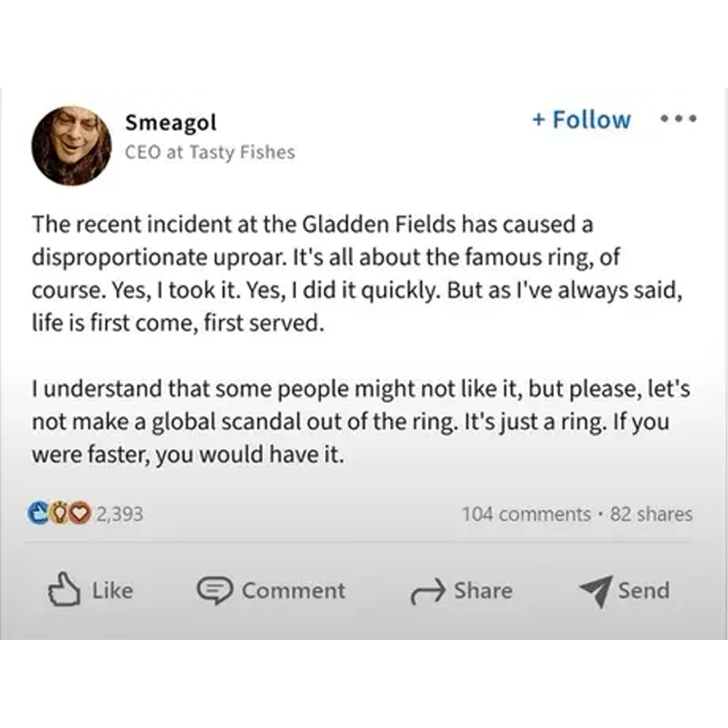The width and height of the screenshot is (728, 728).
Task: Open the Smeagol profile name link
Action: [170, 122]
